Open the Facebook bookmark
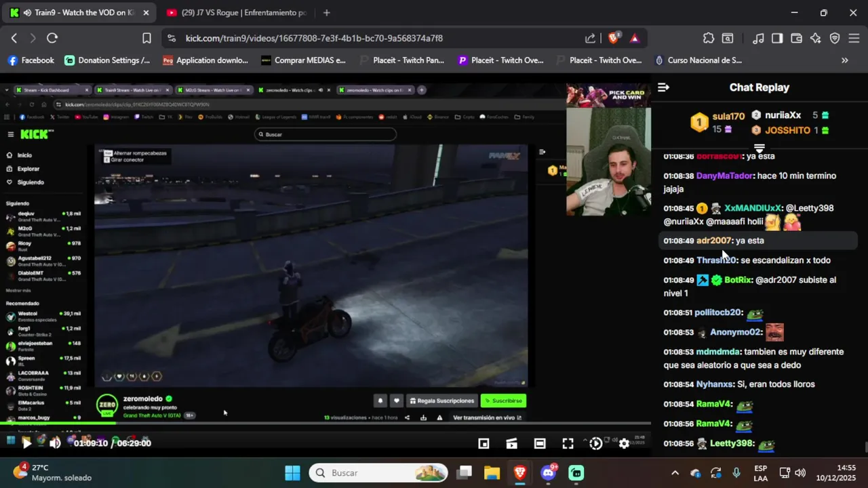Viewport: 868px width, 488px height. [31, 60]
